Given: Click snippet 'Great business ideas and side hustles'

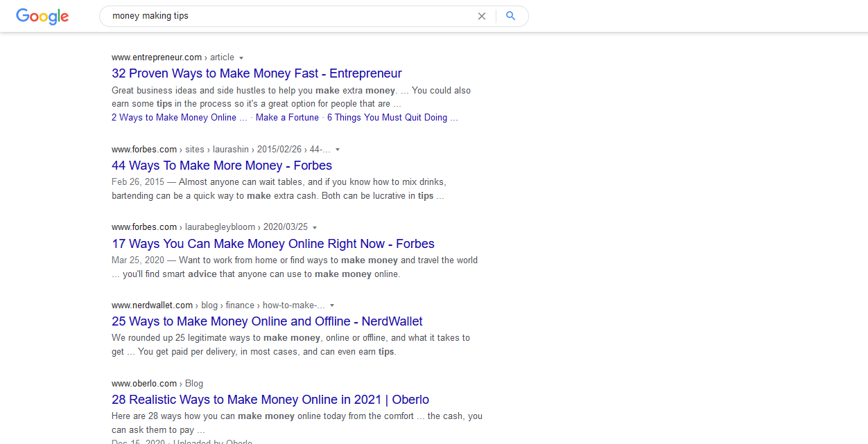Looking at the screenshot, I should pyautogui.click(x=292, y=98).
